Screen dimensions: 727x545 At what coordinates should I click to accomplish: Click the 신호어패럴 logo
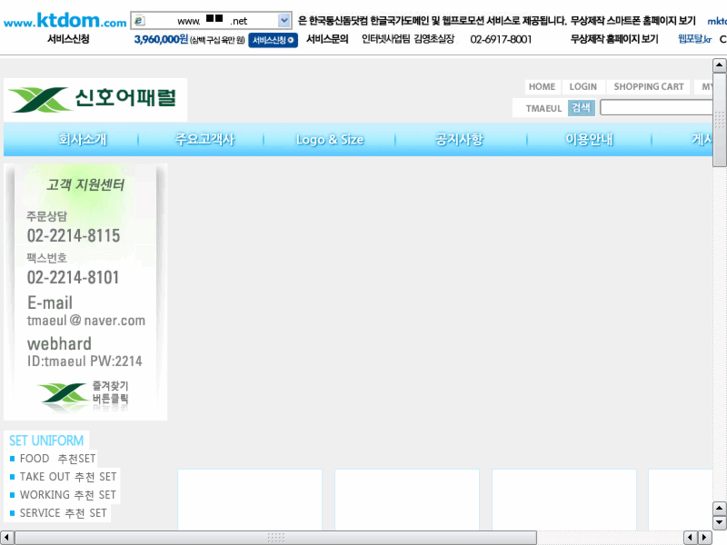[x=95, y=99]
